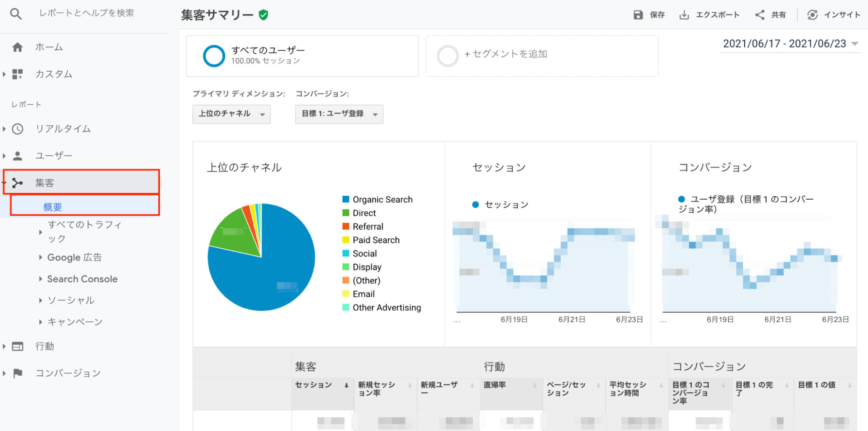Click the 集客 acquisition branch icon
Image resolution: width=868 pixels, height=431 pixels.
click(17, 183)
